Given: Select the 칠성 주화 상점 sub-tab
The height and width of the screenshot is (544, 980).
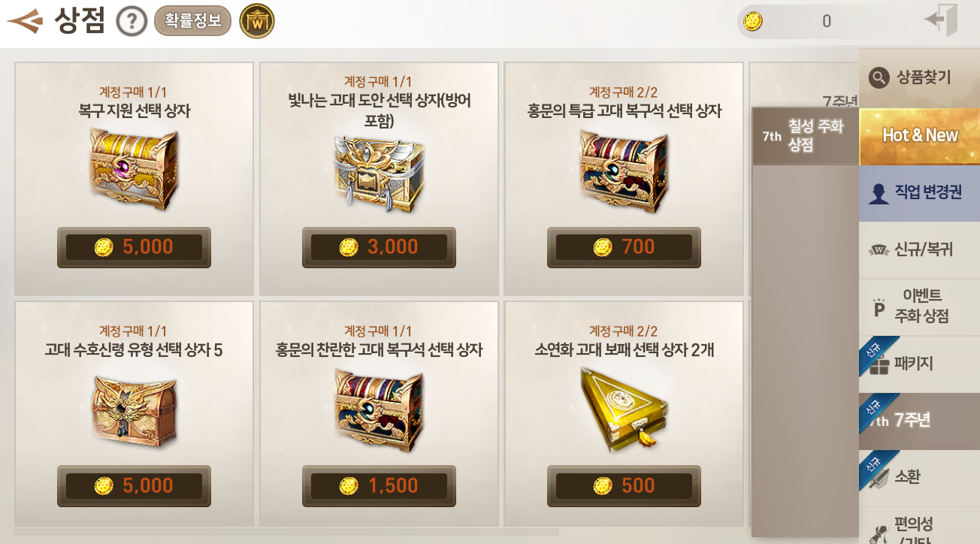Looking at the screenshot, I should 805,136.
